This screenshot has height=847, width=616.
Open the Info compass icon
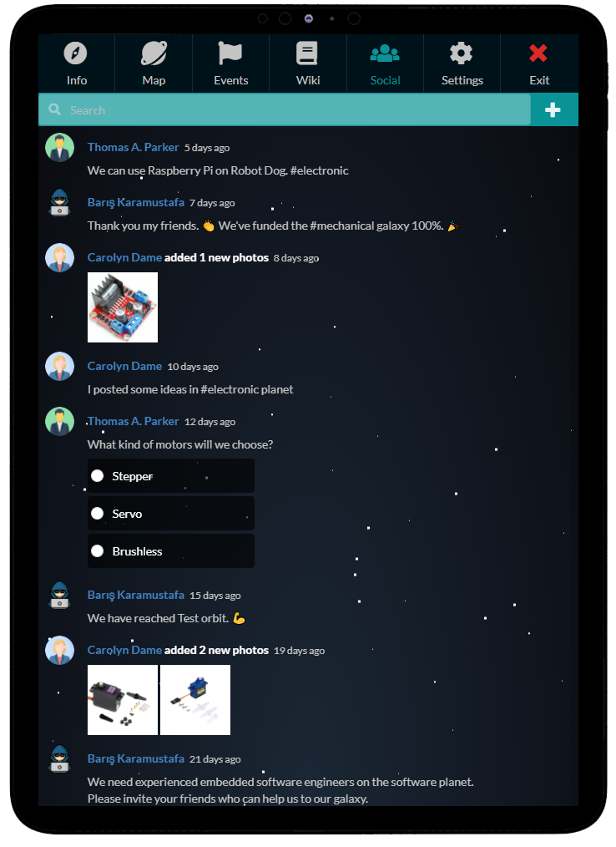[75, 53]
